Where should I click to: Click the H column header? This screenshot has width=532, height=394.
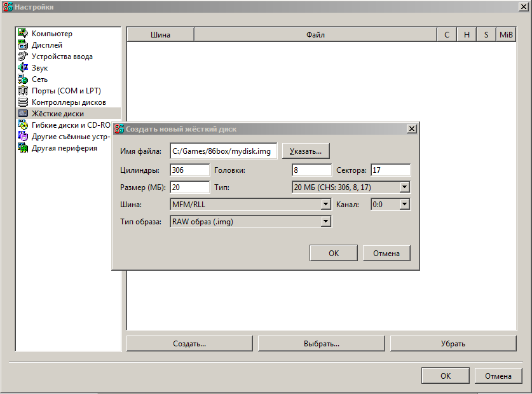tap(467, 34)
